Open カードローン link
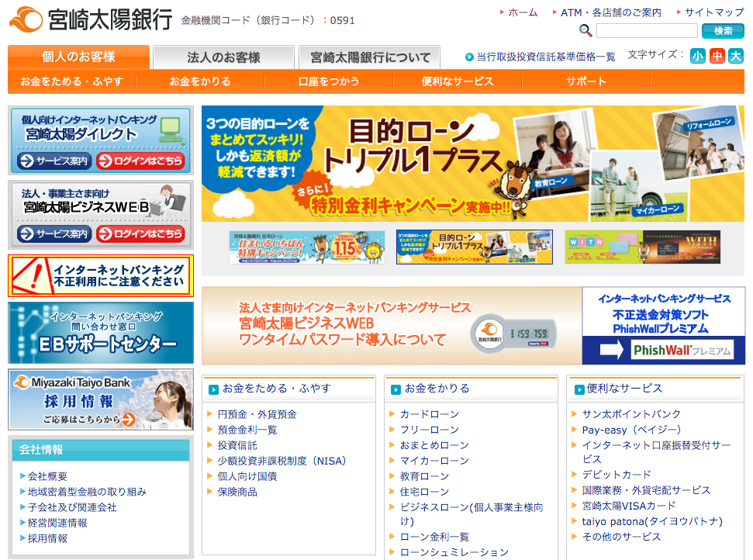 pos(430,414)
